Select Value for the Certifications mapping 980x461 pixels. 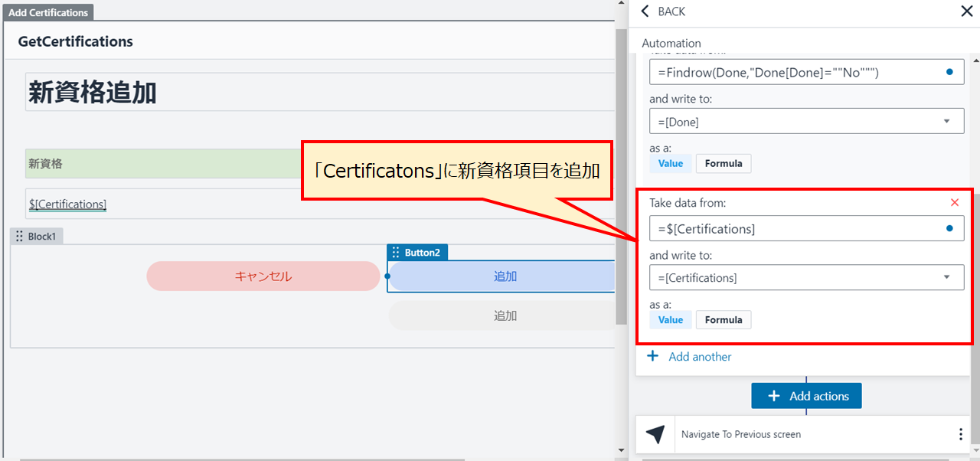pyautogui.click(x=671, y=319)
